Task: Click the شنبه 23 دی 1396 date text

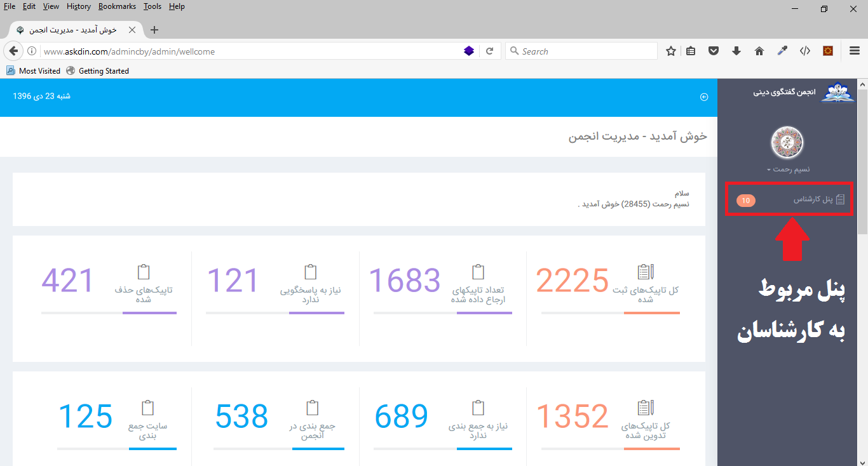Action: pyautogui.click(x=41, y=97)
